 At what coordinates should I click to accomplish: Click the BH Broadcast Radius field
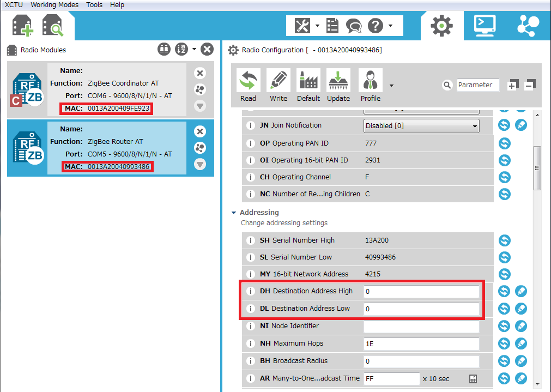421,361
